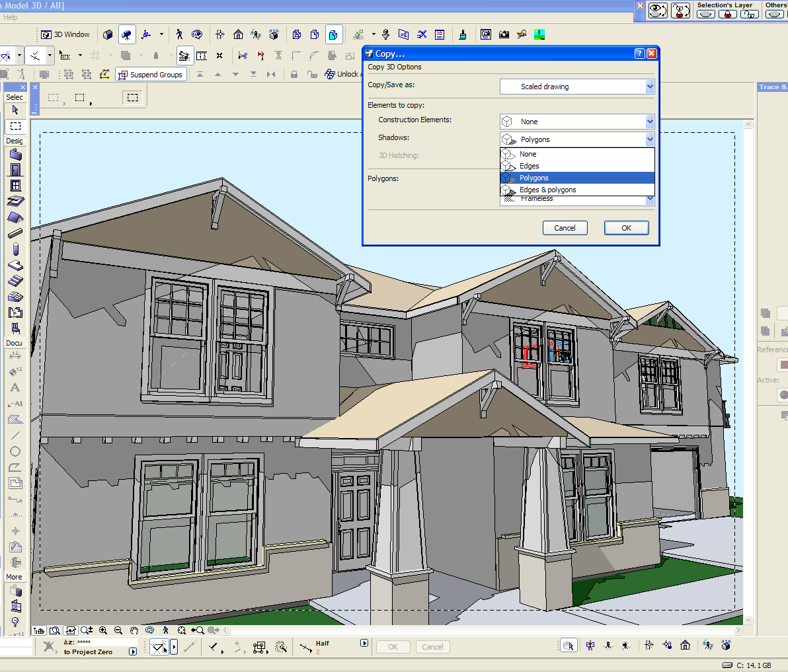Select the Slab tool

tap(16, 265)
